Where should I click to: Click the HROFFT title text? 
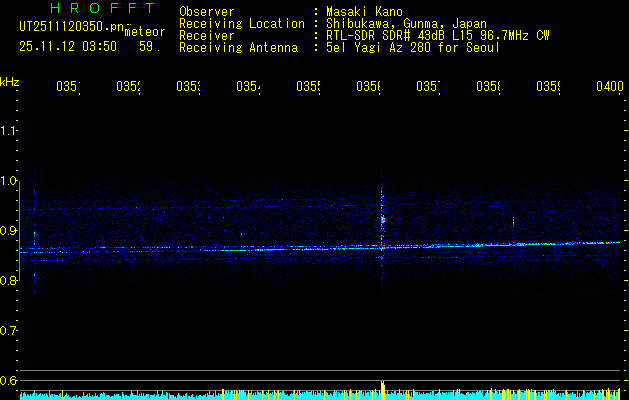click(x=103, y=8)
